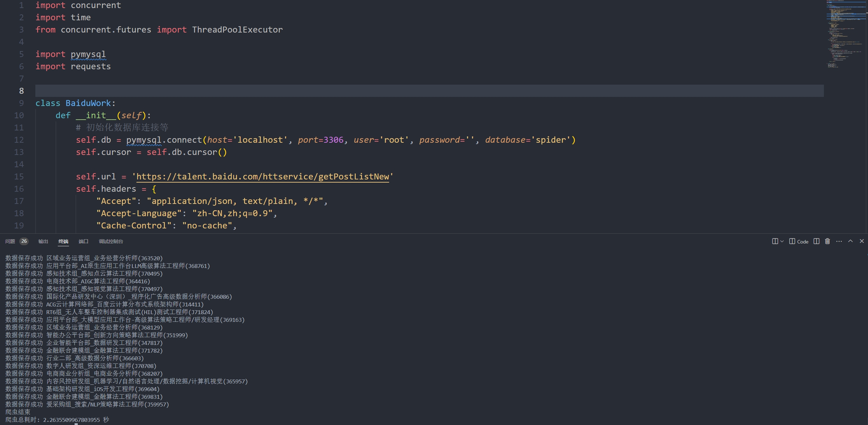Screen dimensions: 868x425
Task: Click the 爬虫总耗时 2.2635509967803955 秒 line
Action: point(57,420)
